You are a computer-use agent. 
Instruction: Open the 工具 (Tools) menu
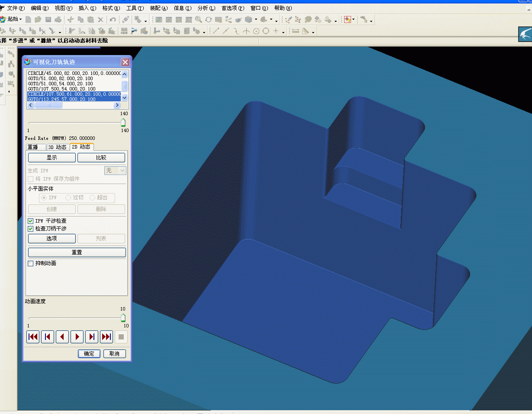point(135,8)
